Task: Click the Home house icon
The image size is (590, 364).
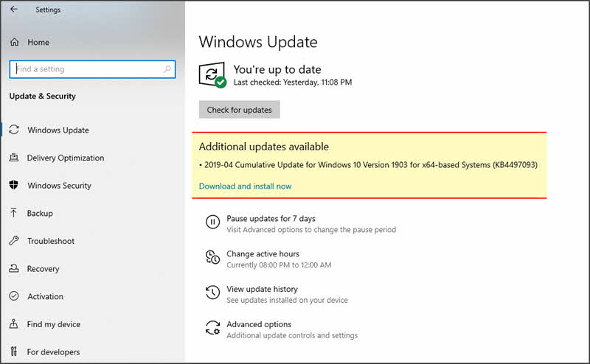Action: [x=14, y=42]
